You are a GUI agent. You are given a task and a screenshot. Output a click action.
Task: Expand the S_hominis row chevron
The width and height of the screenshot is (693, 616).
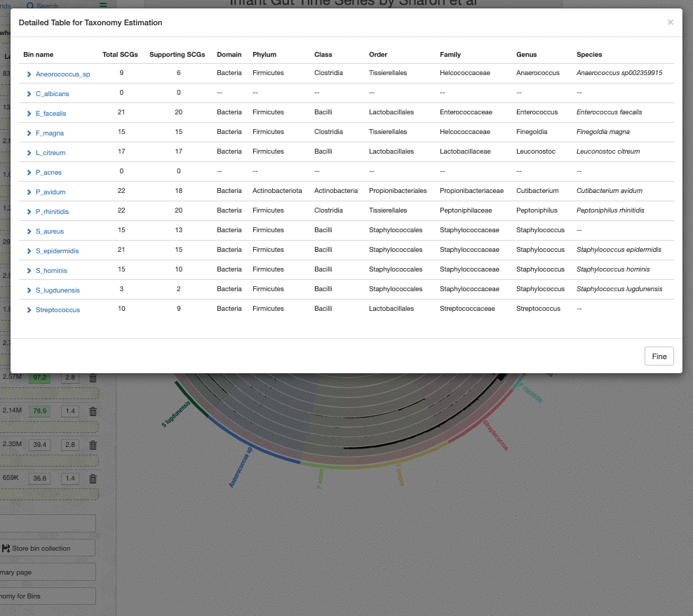[x=29, y=271]
